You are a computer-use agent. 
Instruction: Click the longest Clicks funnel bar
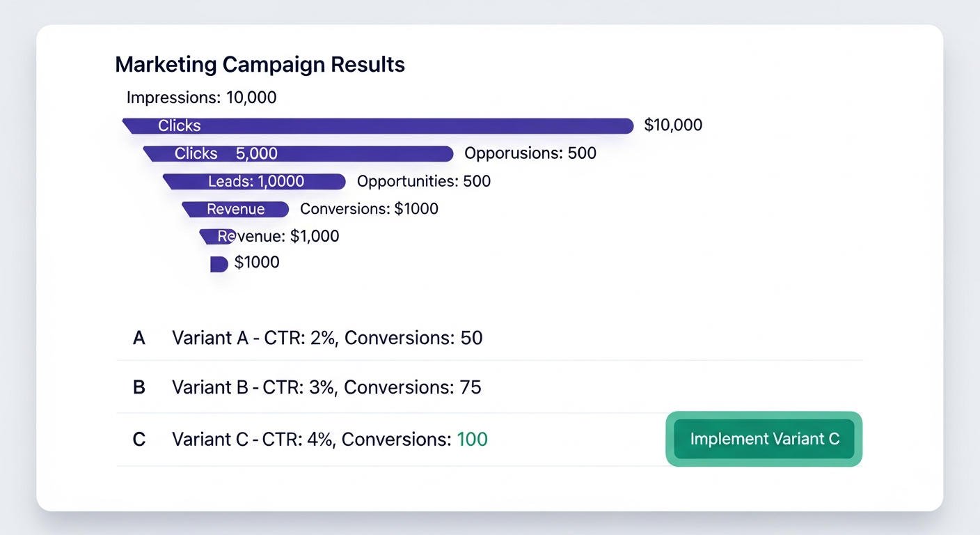(378, 125)
